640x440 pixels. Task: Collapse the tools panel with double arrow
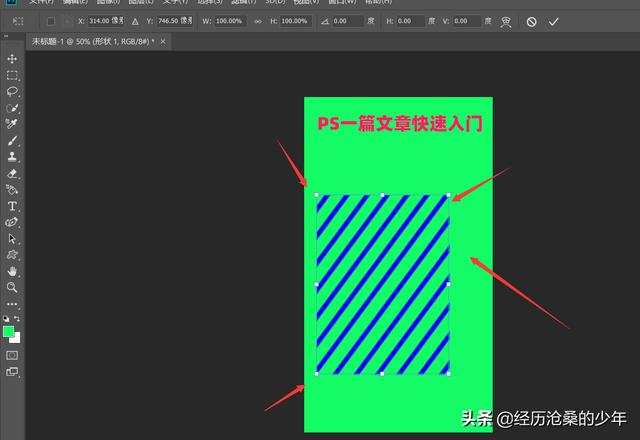click(6, 36)
